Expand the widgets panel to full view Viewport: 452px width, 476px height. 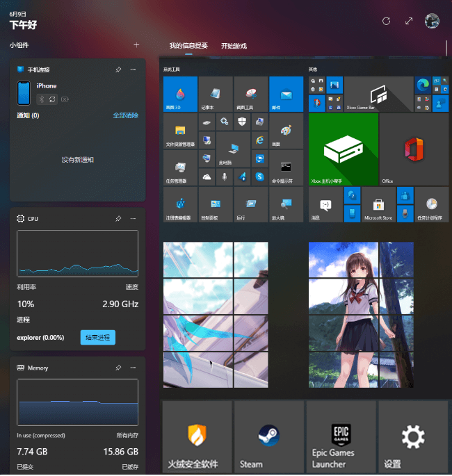409,21
